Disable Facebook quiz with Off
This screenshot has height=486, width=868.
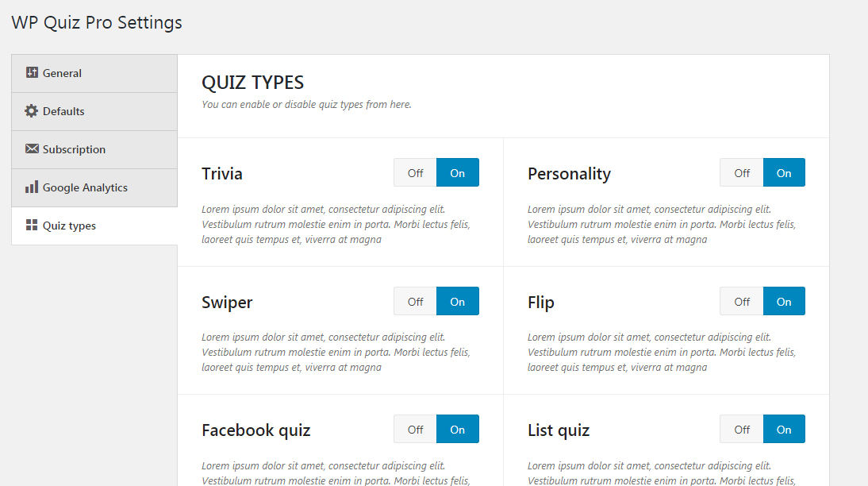[415, 430]
